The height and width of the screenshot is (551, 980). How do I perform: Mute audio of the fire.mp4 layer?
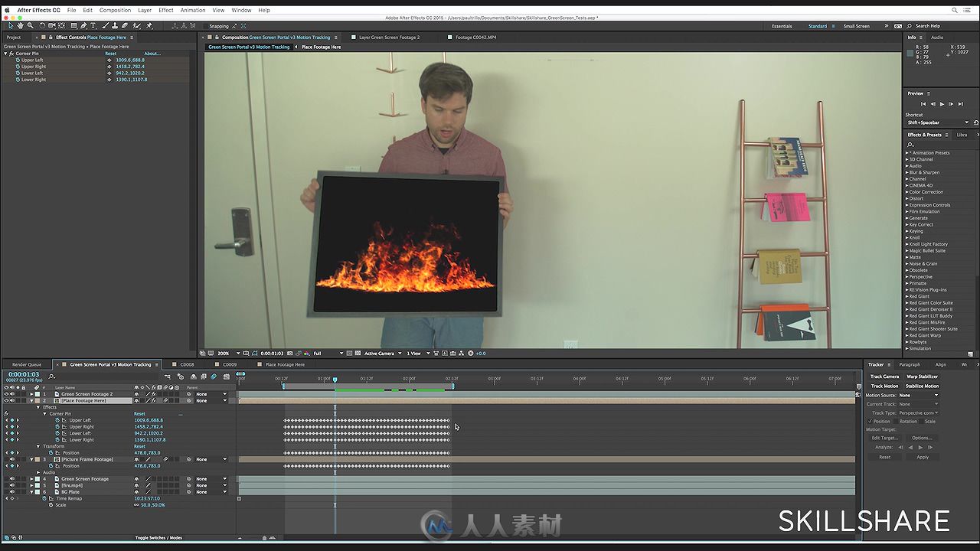[12, 485]
